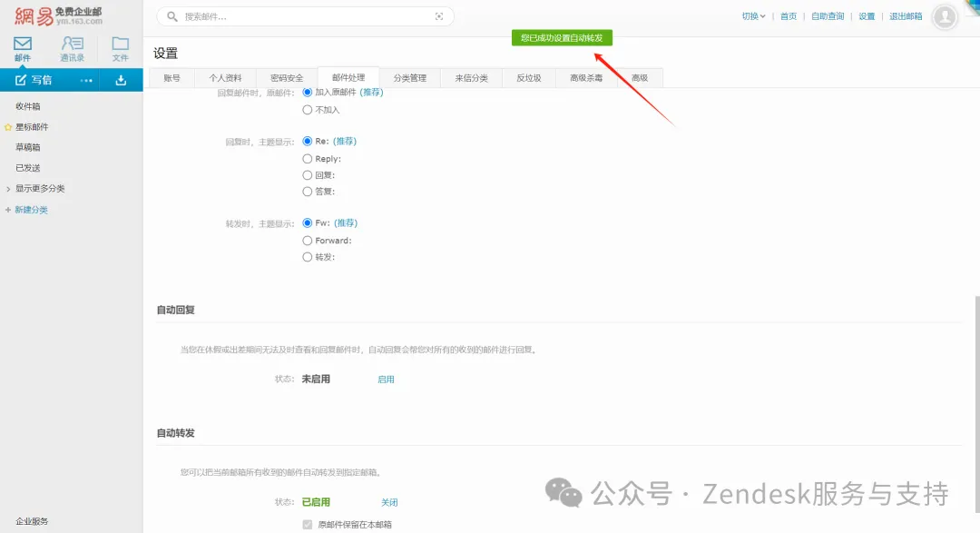Toggle 原邮件保留在本邮箱 checkbox
The width and height of the screenshot is (980, 533).
[308, 525]
